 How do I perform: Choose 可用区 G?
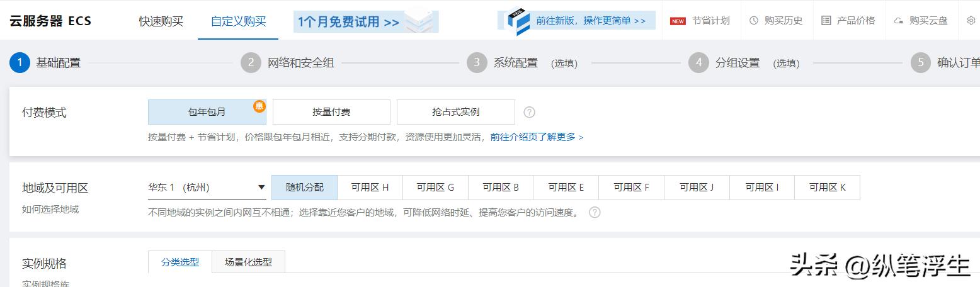(x=436, y=188)
